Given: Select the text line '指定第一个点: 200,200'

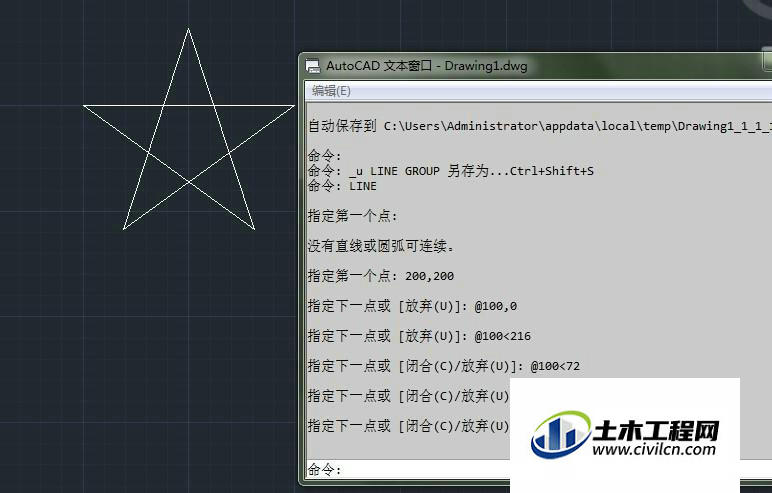Looking at the screenshot, I should [381, 276].
